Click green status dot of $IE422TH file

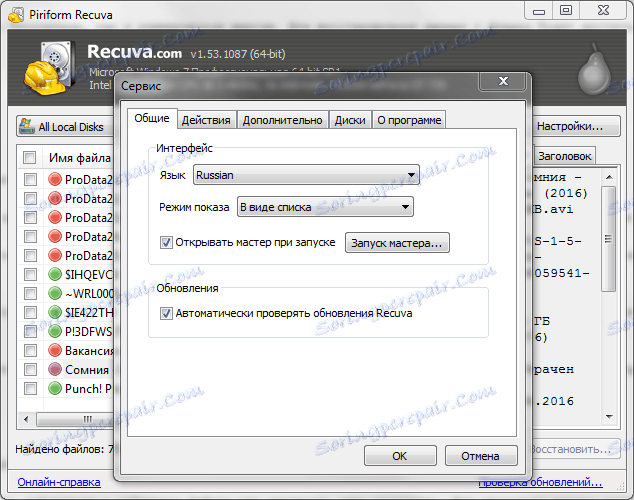[55, 312]
